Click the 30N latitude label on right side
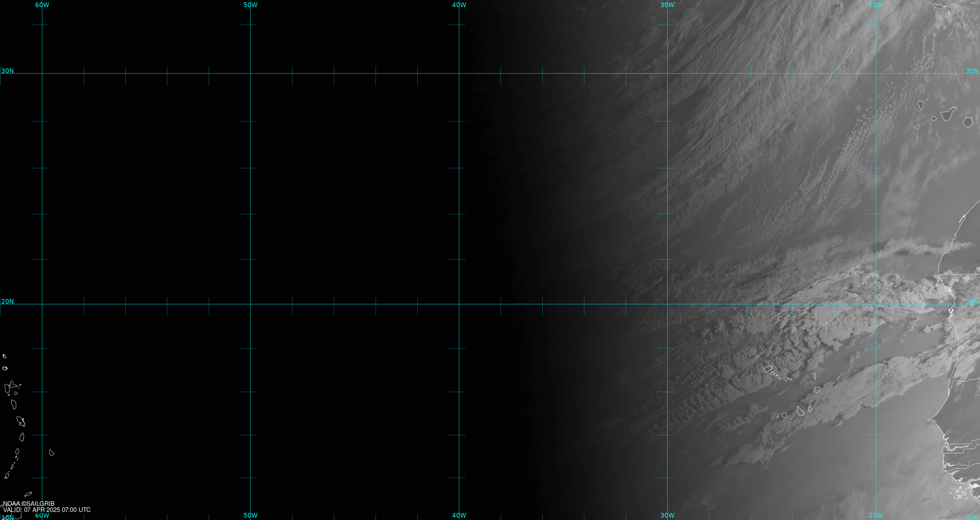Viewport: 980px width, 520px height. coord(972,71)
